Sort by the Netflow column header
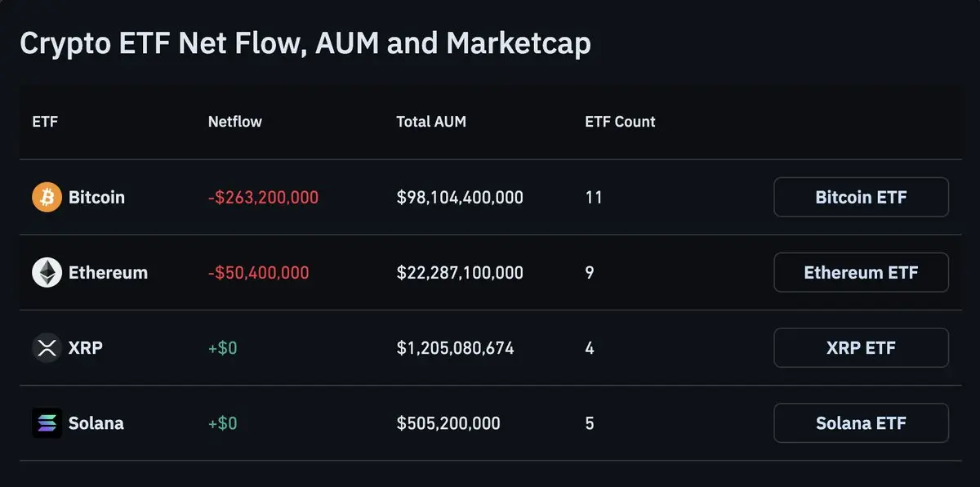Viewport: 980px width, 487px height. click(235, 122)
